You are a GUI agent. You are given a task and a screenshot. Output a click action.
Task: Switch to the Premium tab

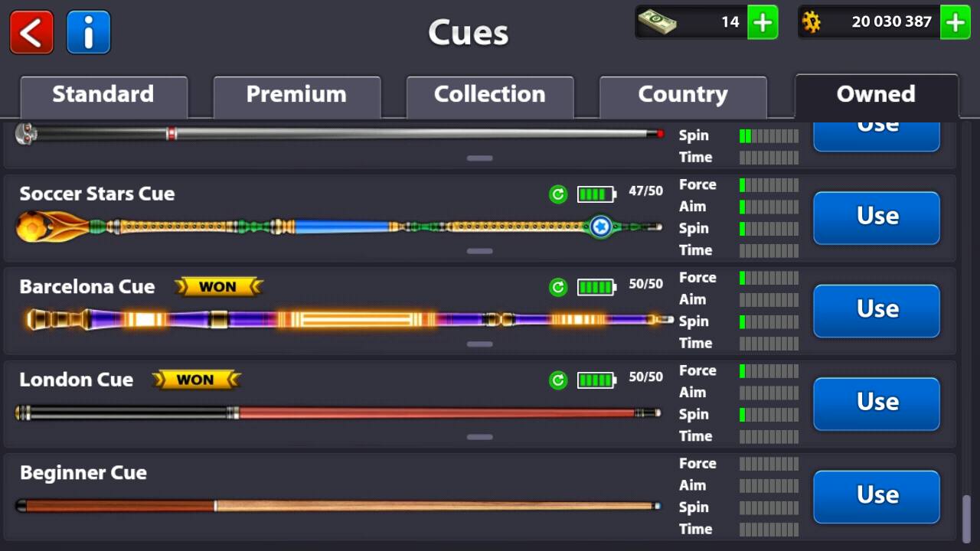tap(296, 96)
